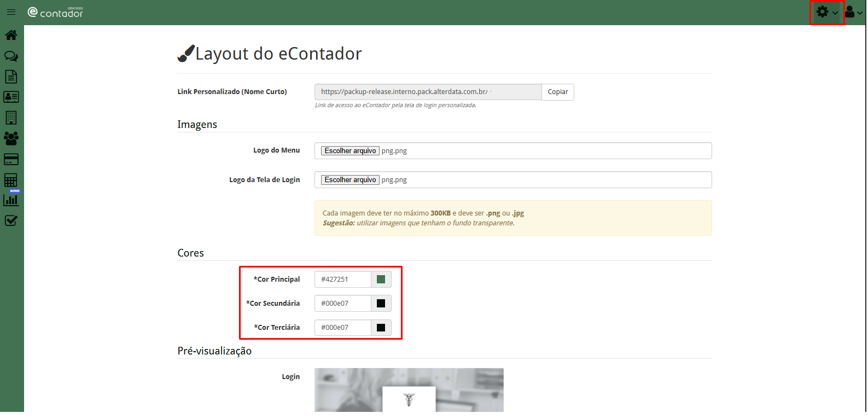Open the building sidebar icon

pyautogui.click(x=11, y=118)
